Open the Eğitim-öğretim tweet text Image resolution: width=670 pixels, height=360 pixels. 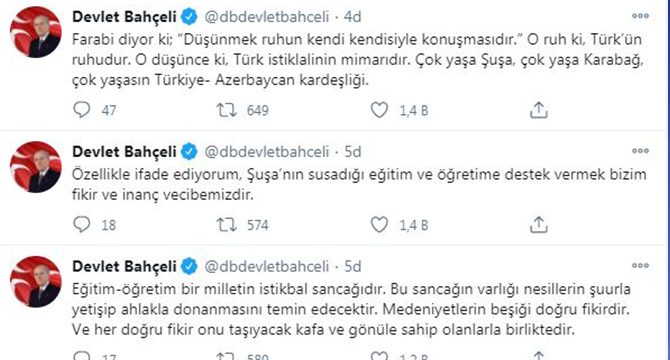pos(351,309)
